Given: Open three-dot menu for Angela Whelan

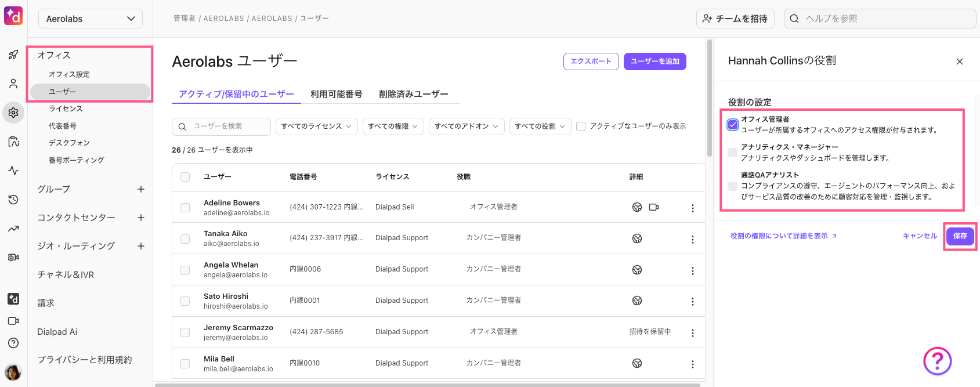Looking at the screenshot, I should pos(692,270).
